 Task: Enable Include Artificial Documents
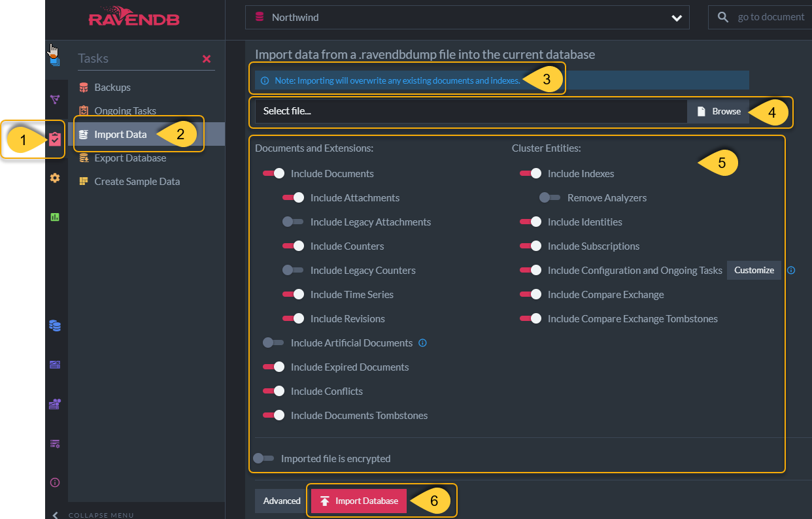pos(273,343)
